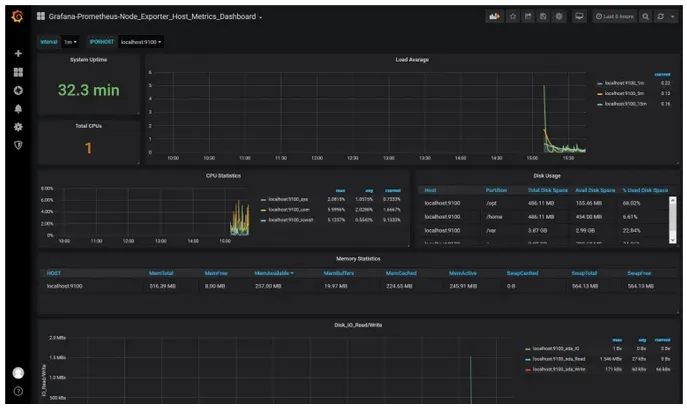Image resolution: width=687 pixels, height=409 pixels.
Task: Save the dashboard with the disk icon
Action: click(x=543, y=16)
